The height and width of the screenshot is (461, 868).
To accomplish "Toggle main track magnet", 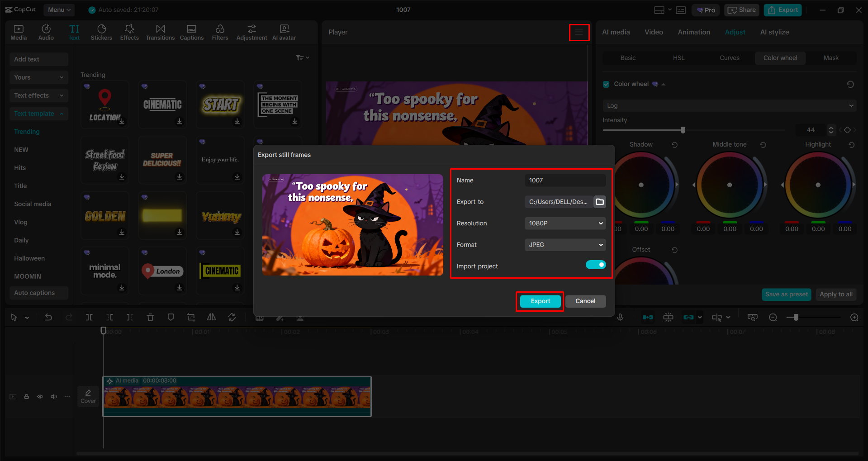I will pyautogui.click(x=648, y=318).
